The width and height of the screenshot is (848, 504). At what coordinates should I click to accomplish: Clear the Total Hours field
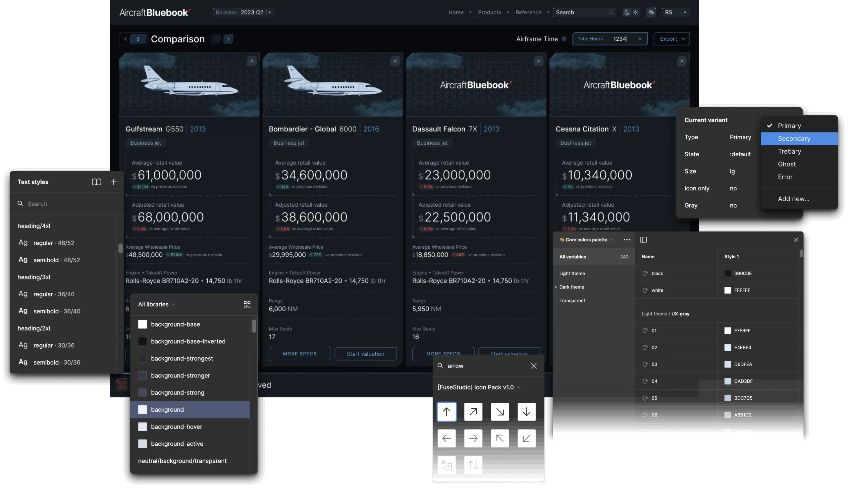coord(639,39)
